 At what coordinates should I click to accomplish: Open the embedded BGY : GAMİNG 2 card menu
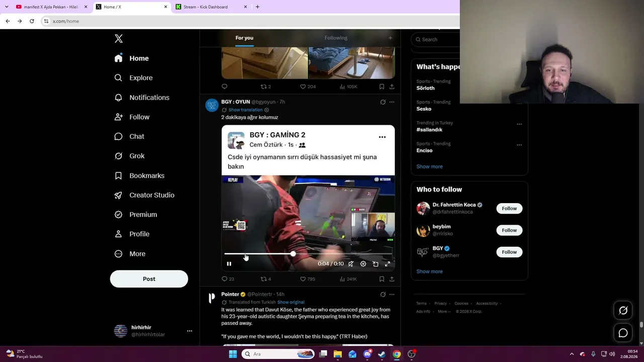pyautogui.click(x=382, y=137)
